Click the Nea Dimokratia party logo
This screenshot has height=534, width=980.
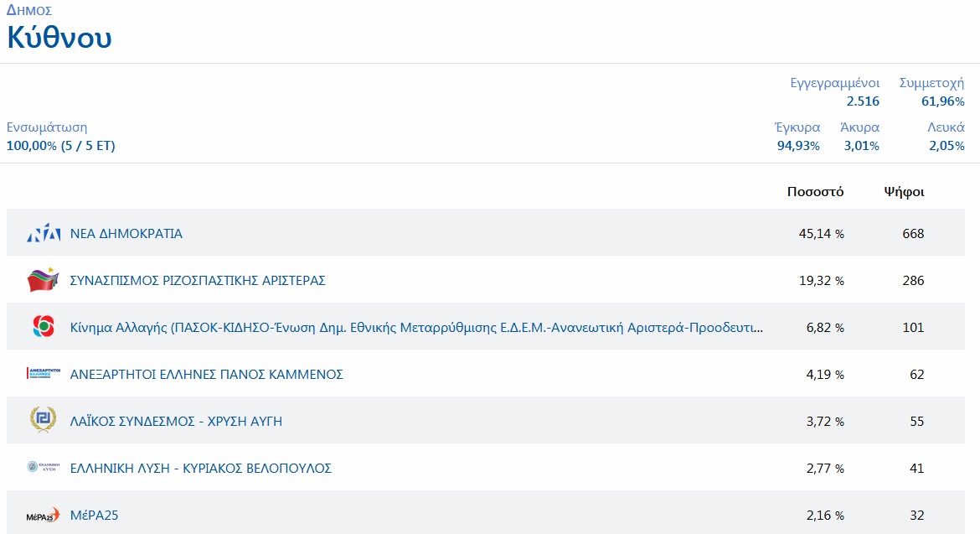click(x=44, y=234)
